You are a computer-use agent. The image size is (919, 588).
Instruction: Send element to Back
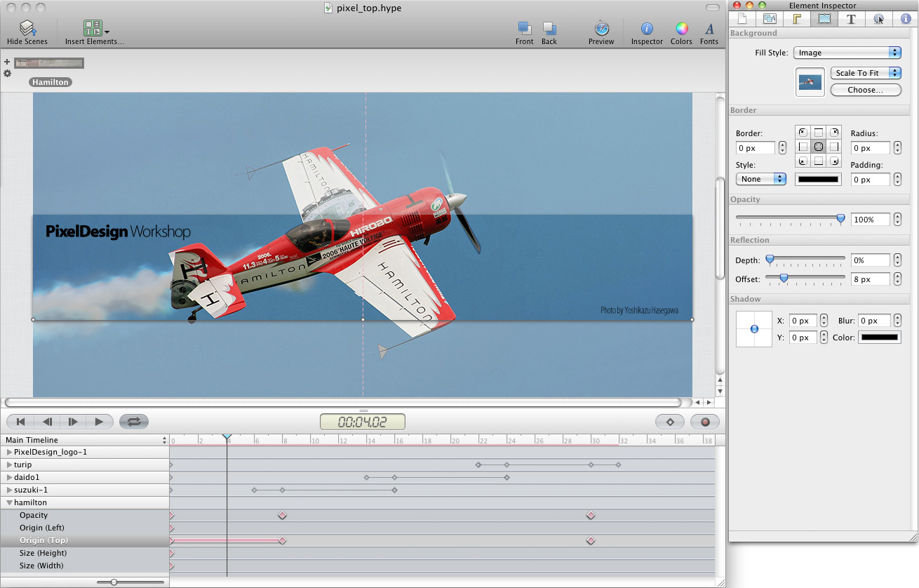pyautogui.click(x=549, y=32)
